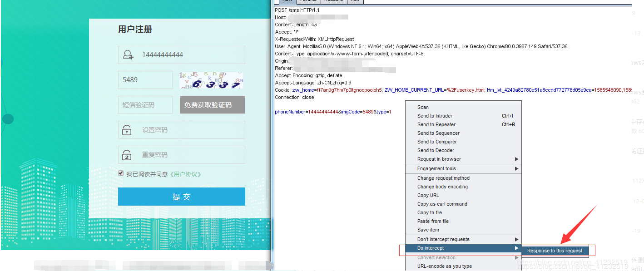Expand the Engagement tools submenu arrow
Image resolution: width=644 pixels, height=271 pixels.
(x=516, y=168)
